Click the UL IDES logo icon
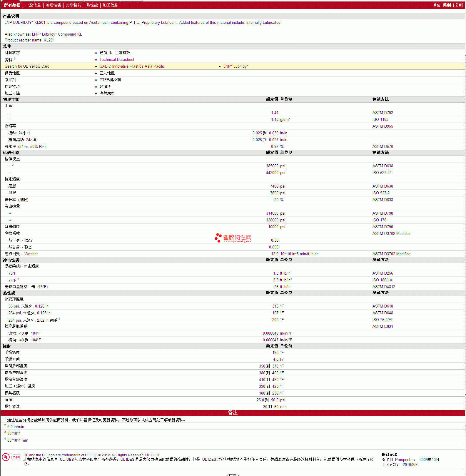Image resolution: width=466 pixels, height=476 pixels. 11,457
